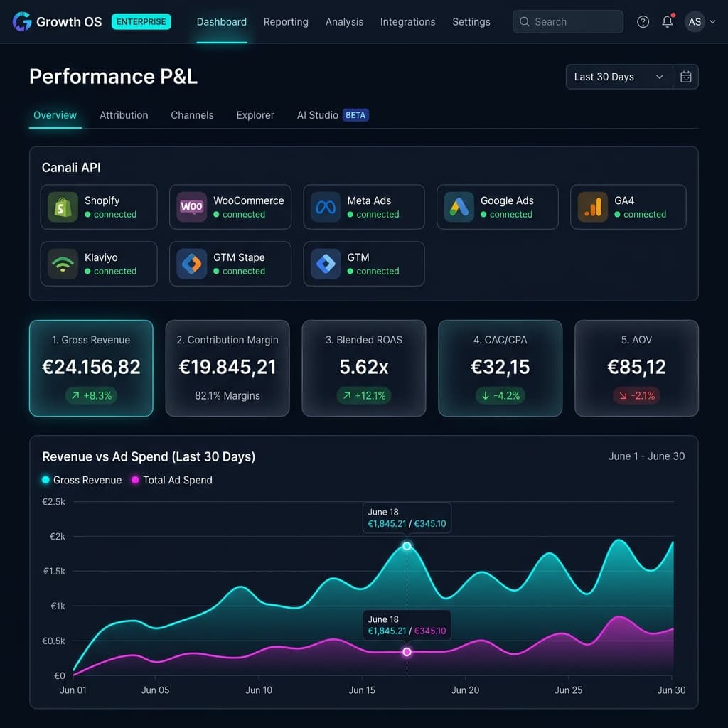This screenshot has height=728, width=728.
Task: Open the GA4 analytics icon
Action: pos(592,207)
